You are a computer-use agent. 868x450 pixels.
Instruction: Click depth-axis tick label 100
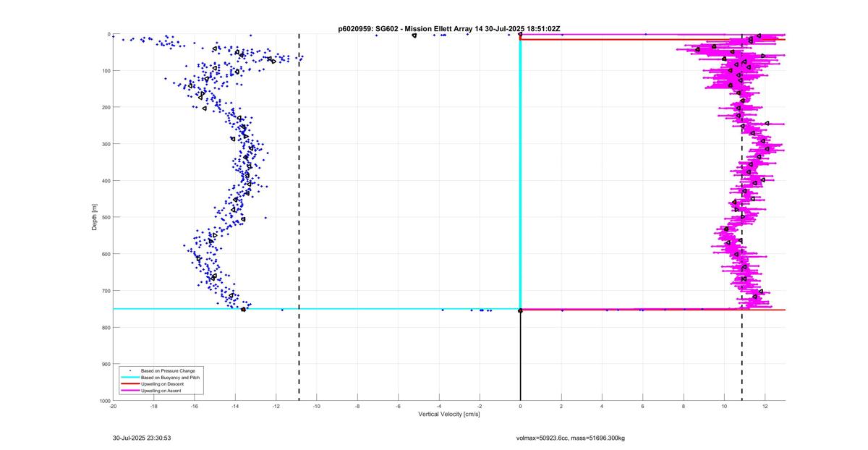(106, 71)
